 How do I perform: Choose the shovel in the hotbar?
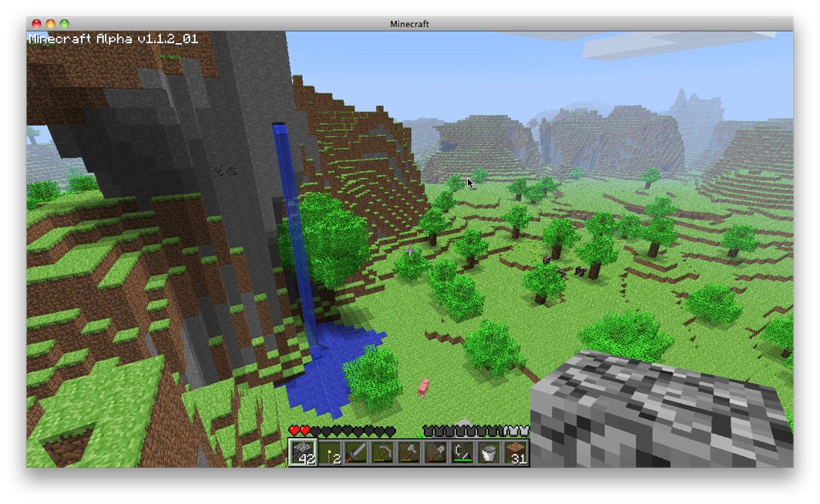436,452
